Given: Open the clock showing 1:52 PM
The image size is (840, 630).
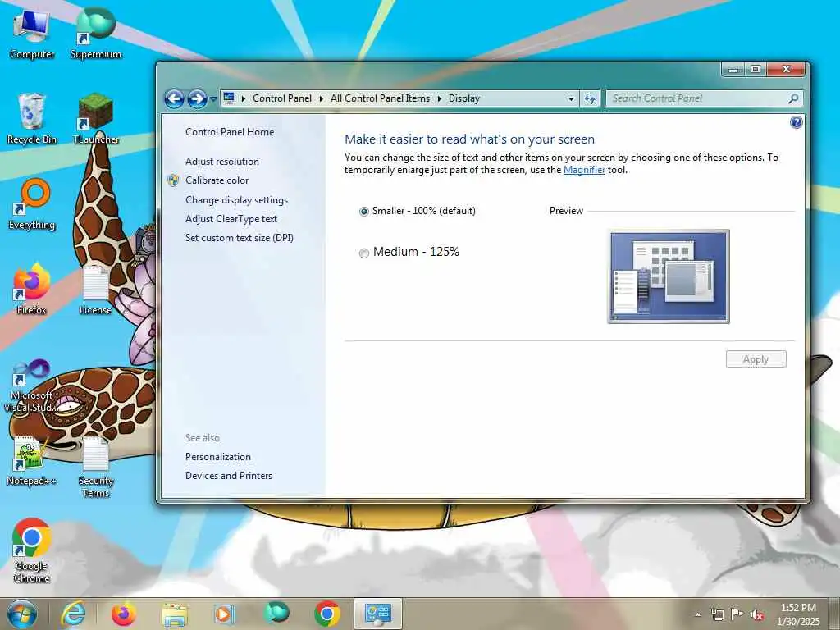Looking at the screenshot, I should [798, 614].
